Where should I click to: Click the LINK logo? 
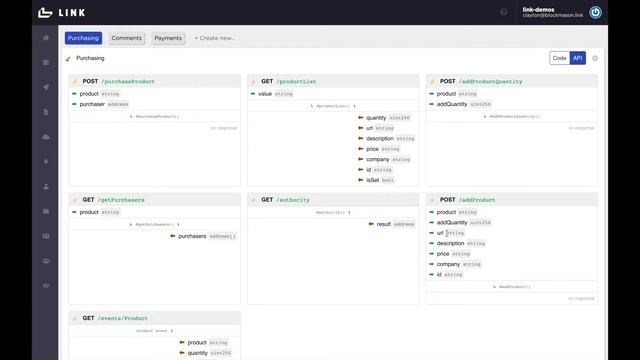(x=62, y=13)
